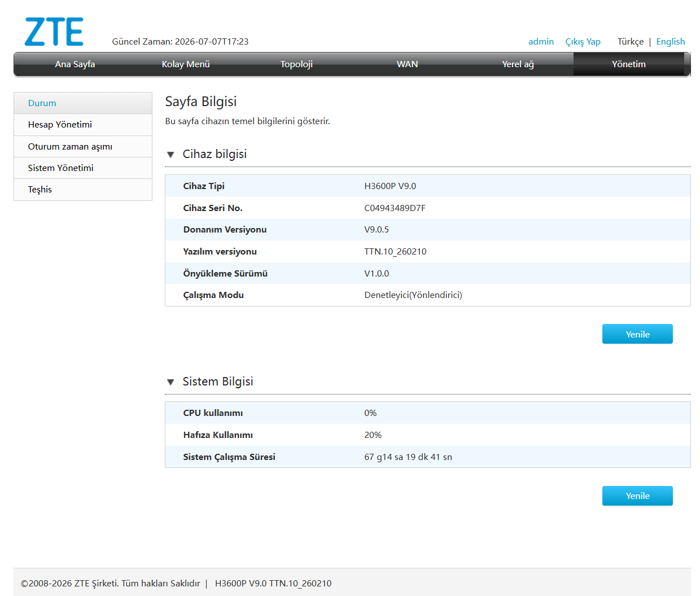The height and width of the screenshot is (596, 700).
Task: Click the ZTE copyright footer text
Action: point(111,584)
